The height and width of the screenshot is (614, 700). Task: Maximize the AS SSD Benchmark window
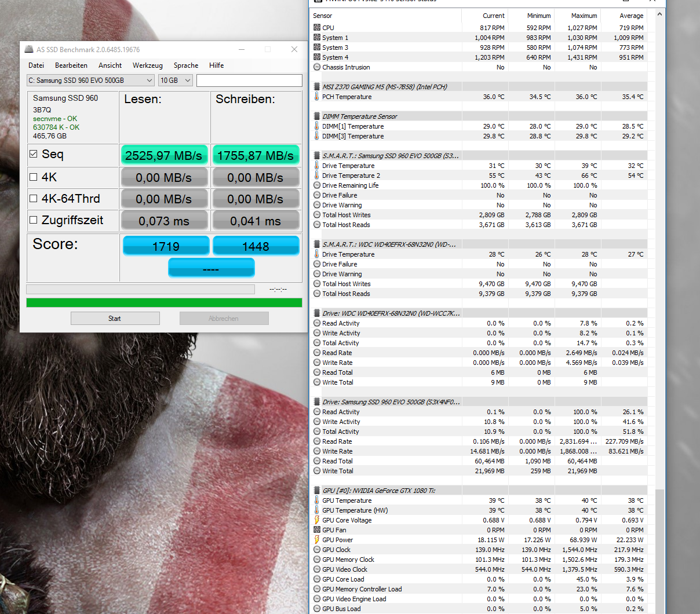point(268,49)
